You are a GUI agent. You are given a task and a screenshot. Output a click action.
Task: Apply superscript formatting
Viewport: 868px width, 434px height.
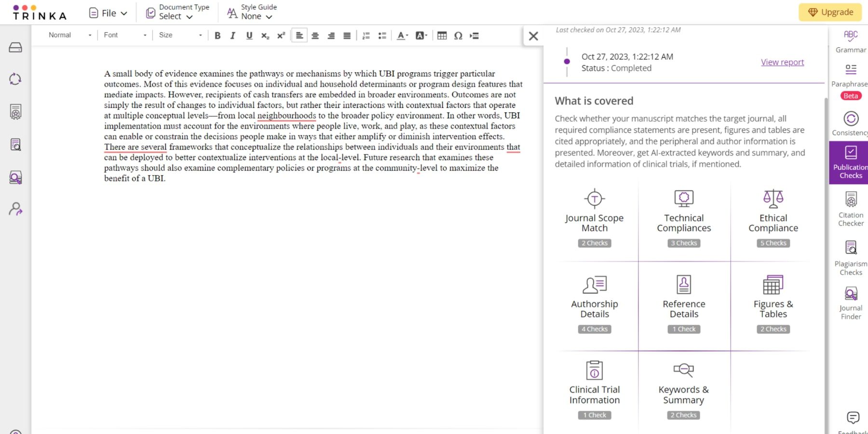[x=281, y=35]
